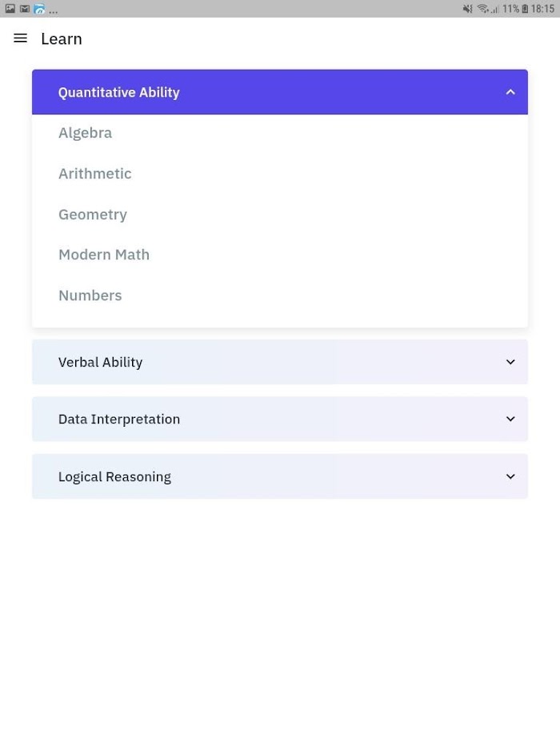Screen dimensions: 560x747
Task: Select the Verbal Ability section label
Action: coord(101,362)
